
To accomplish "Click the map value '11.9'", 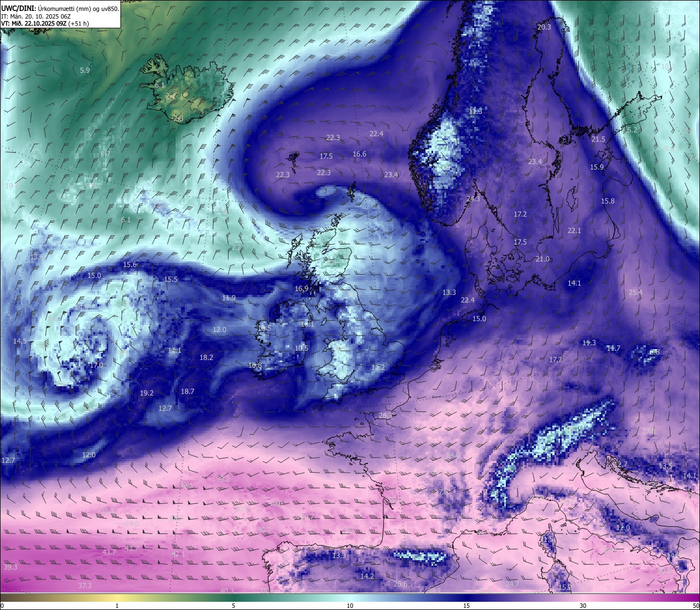I will point(229,298).
